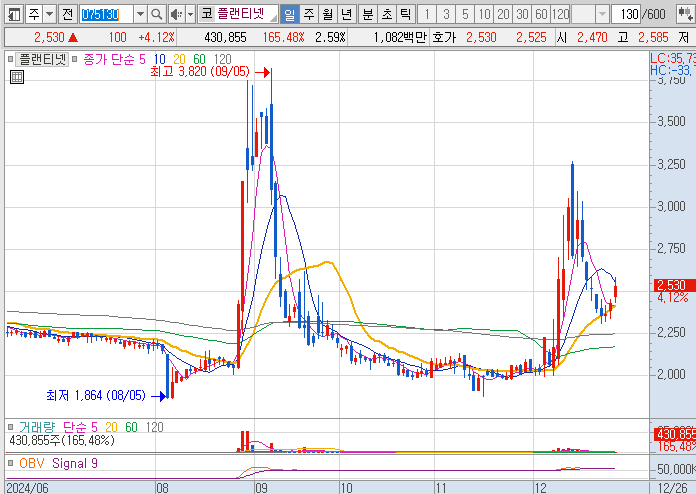Switch to the 월 monthly chart period
The width and height of the screenshot is (696, 494).
(x=328, y=15)
